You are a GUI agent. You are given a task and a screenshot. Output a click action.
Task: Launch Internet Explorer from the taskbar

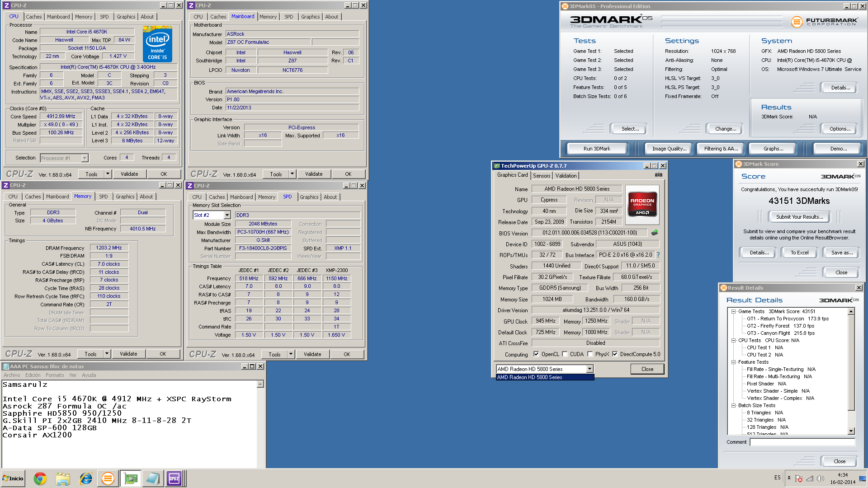pyautogui.click(x=85, y=479)
